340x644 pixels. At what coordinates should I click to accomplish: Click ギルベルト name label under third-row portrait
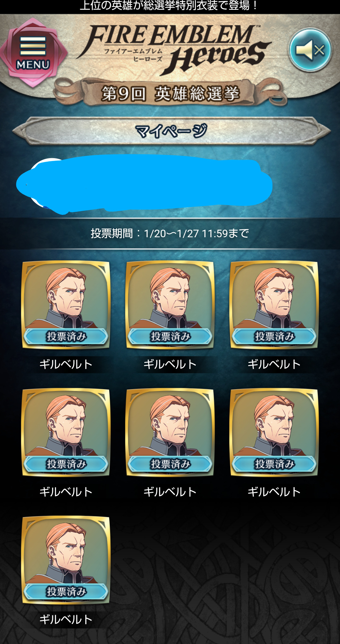point(66,619)
